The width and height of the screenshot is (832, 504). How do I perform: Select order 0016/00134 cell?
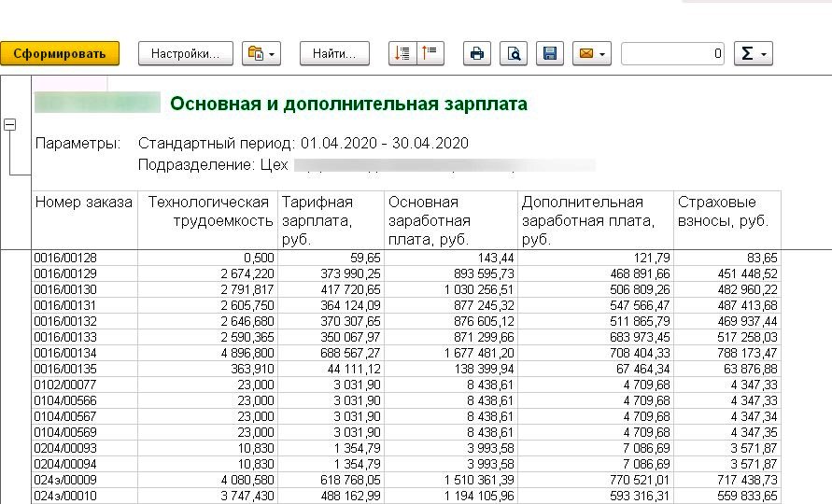85,354
